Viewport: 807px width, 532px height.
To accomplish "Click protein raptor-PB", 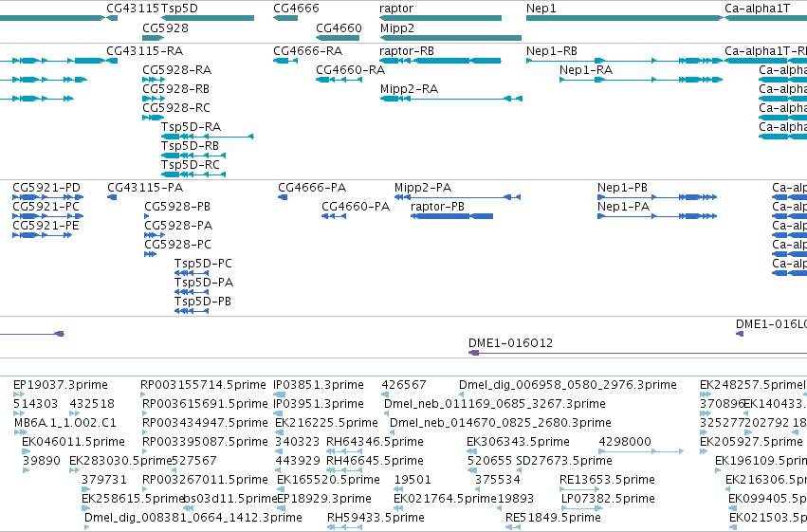I will click(x=437, y=207).
